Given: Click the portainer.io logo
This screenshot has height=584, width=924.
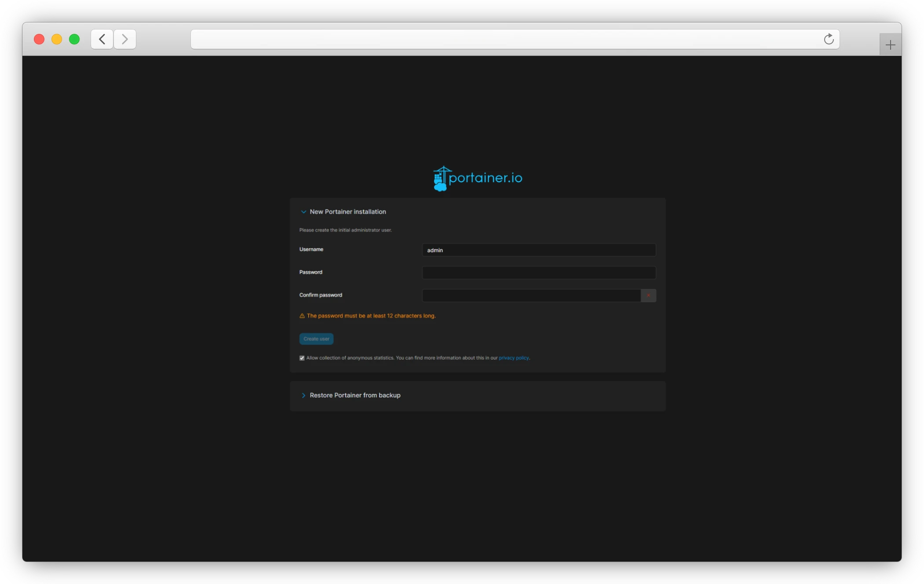Looking at the screenshot, I should [478, 178].
